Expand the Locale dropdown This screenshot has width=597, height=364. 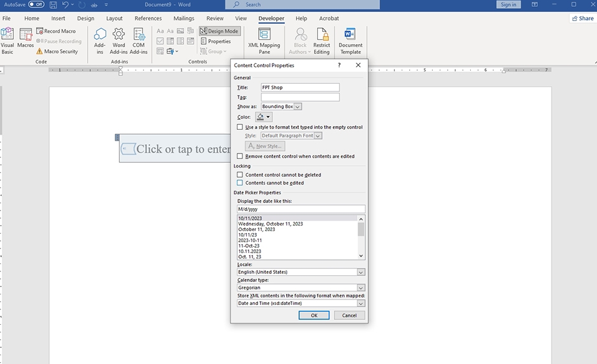coord(361,272)
